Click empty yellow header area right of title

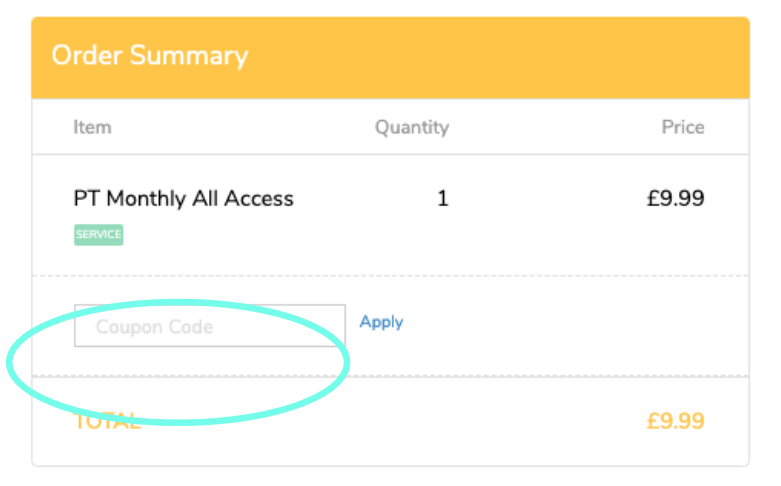point(500,56)
